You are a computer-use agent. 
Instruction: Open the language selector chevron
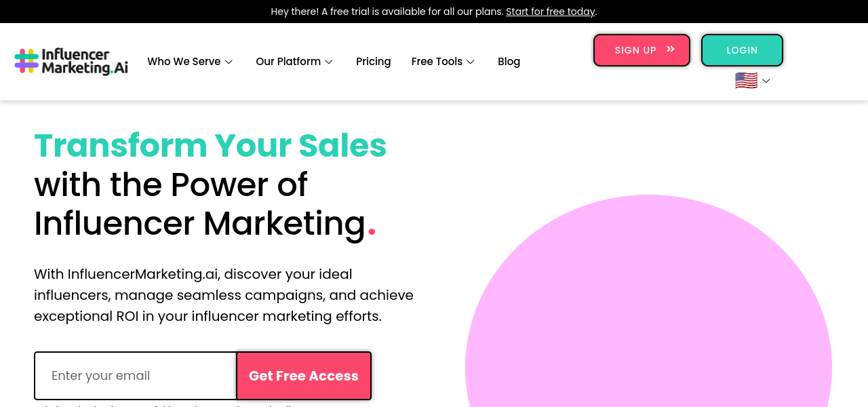tap(766, 81)
